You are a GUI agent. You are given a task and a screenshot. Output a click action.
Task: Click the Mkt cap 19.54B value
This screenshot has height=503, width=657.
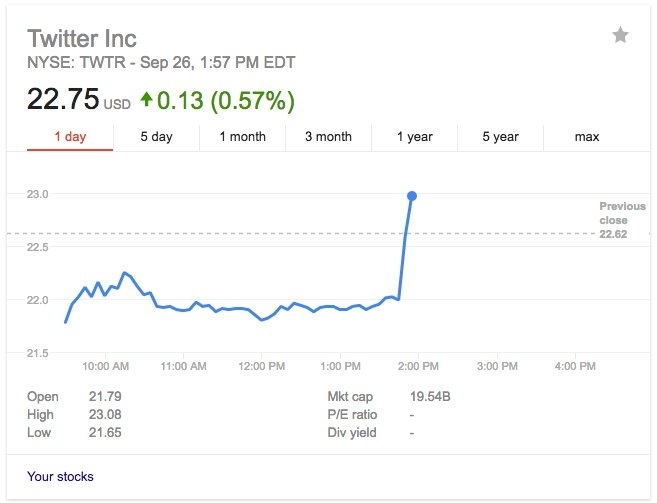(x=430, y=397)
